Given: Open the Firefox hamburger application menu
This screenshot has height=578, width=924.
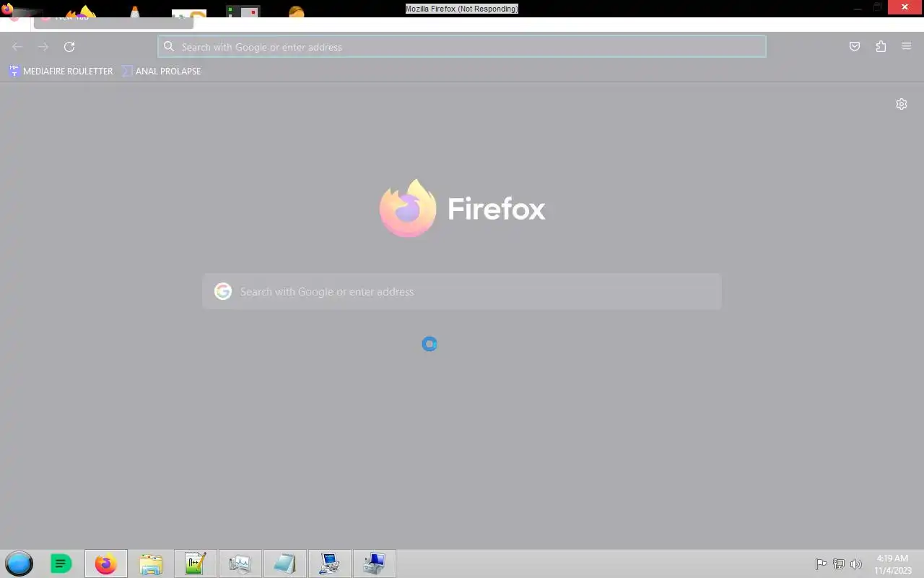Looking at the screenshot, I should (x=907, y=47).
